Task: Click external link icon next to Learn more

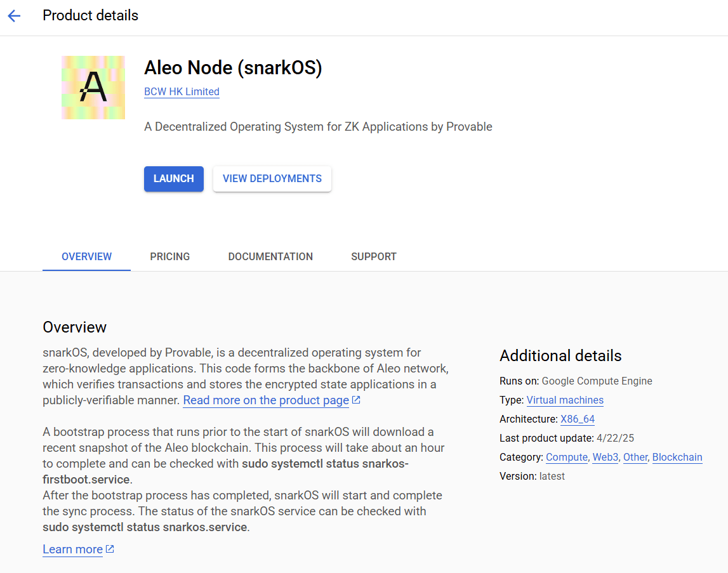Action: point(110,549)
